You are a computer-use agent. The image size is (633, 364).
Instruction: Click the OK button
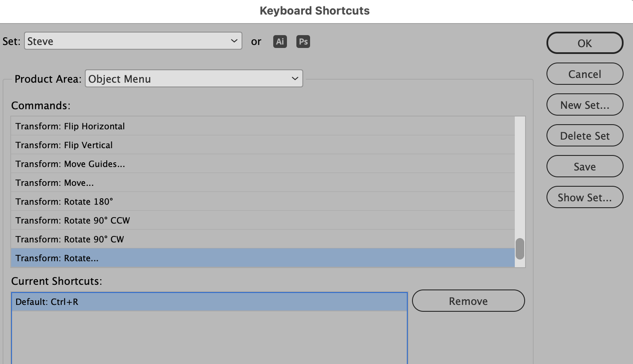[585, 43]
